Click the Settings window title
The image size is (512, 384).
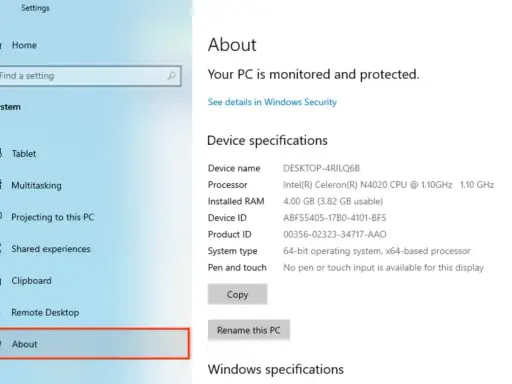coord(35,8)
